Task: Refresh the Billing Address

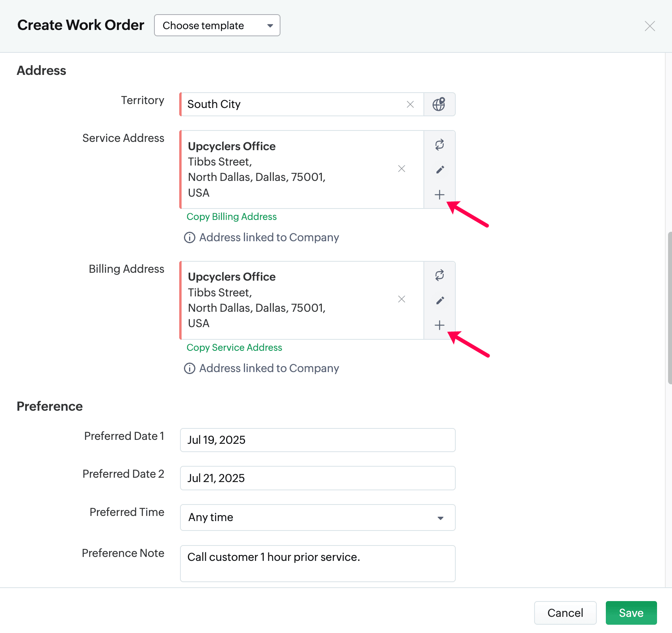Action: [x=440, y=275]
